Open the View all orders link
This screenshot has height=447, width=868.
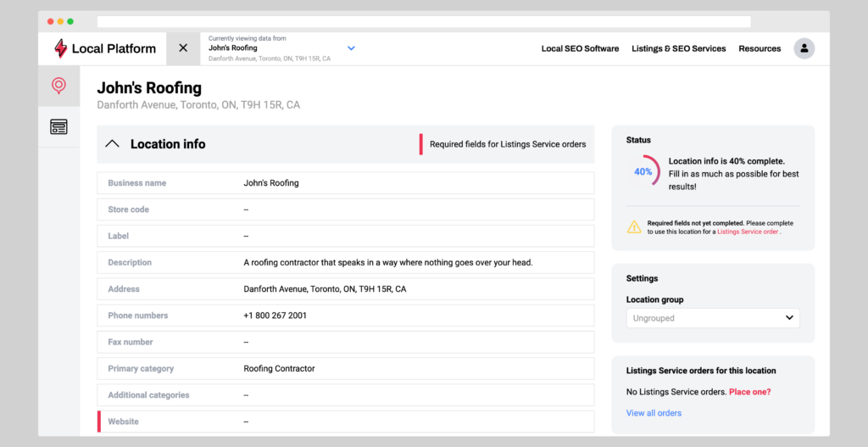pyautogui.click(x=654, y=413)
